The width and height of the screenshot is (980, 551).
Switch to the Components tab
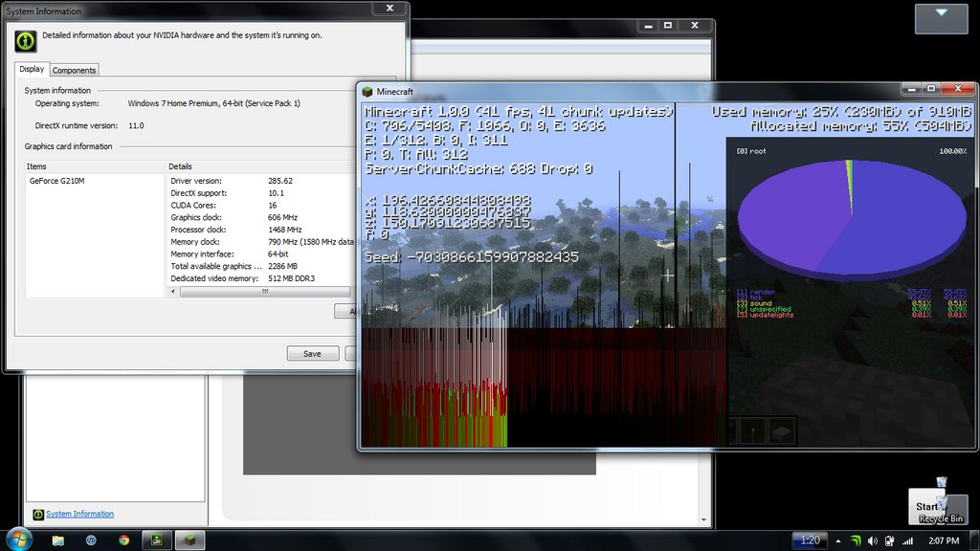click(74, 70)
